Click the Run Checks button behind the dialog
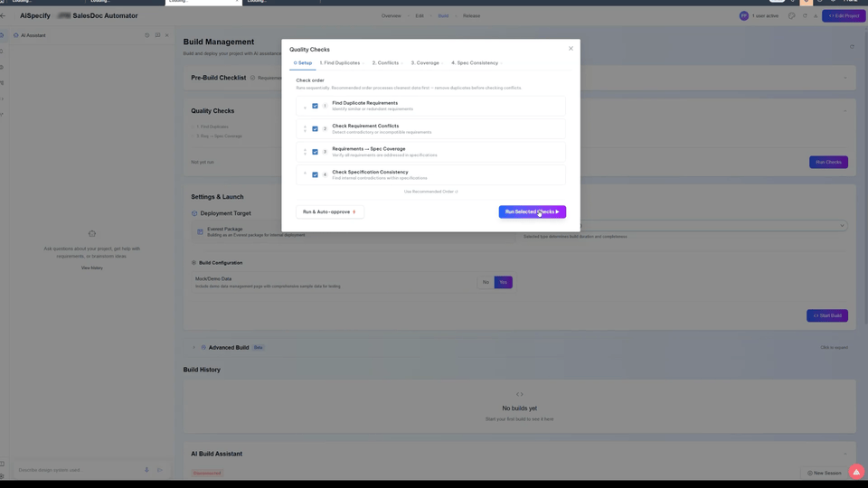 coord(828,162)
